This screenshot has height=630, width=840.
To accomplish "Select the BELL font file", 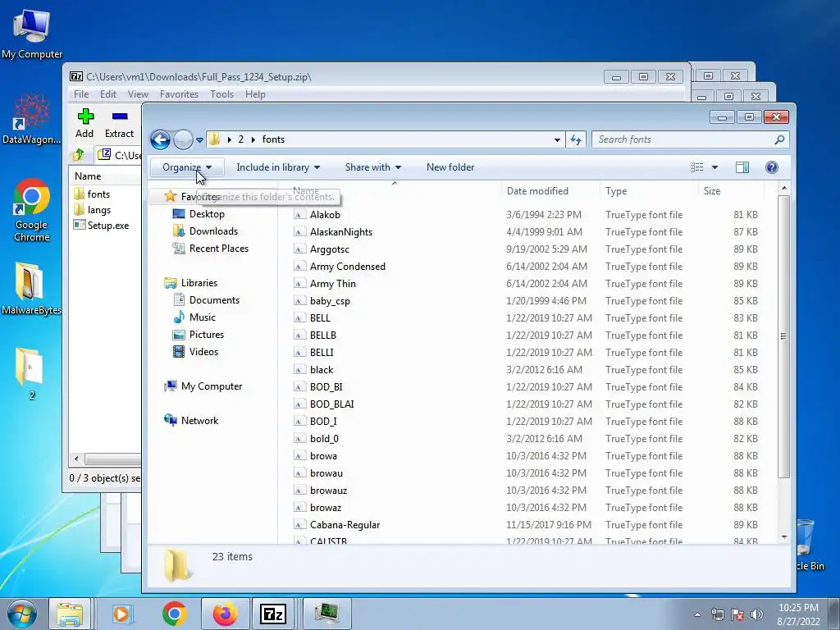I will (320, 318).
